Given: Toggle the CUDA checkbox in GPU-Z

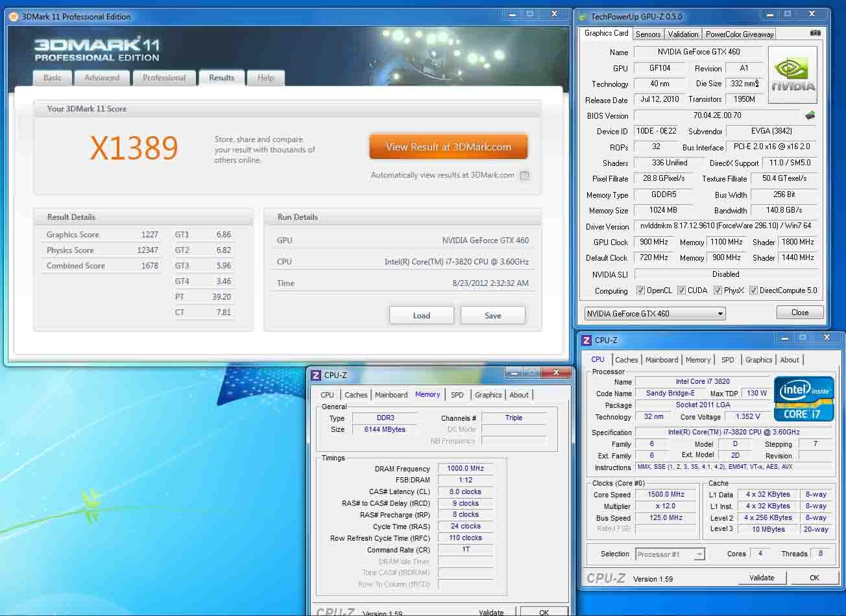Looking at the screenshot, I should (x=681, y=290).
